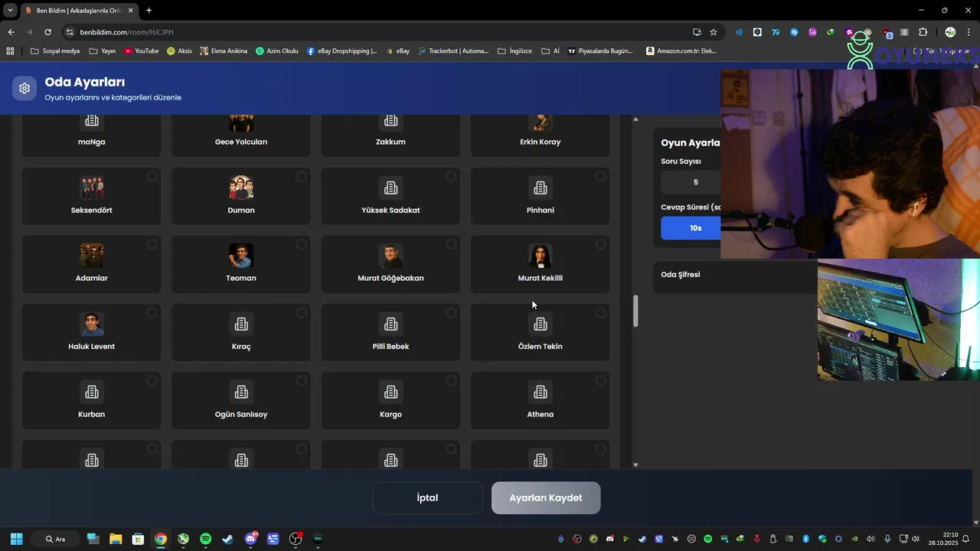The image size is (980, 551).
Task: Select the Pinhani category radio circle
Action: [x=600, y=177]
